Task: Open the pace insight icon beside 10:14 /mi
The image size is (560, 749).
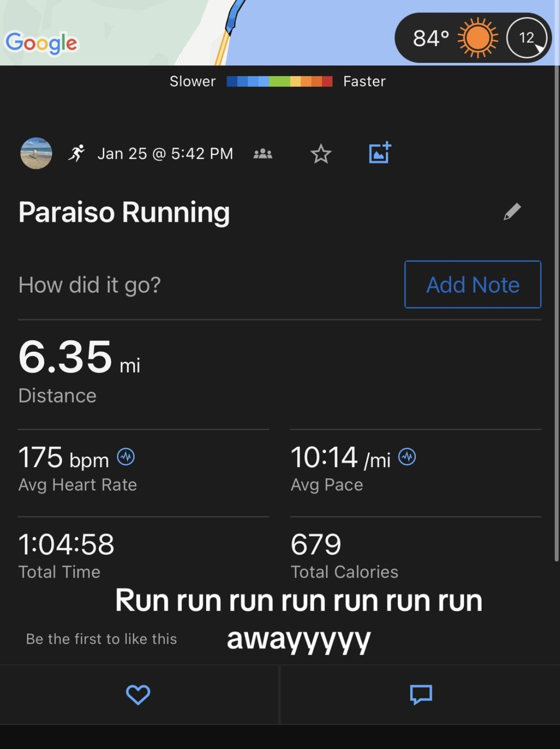Action: 407,456
